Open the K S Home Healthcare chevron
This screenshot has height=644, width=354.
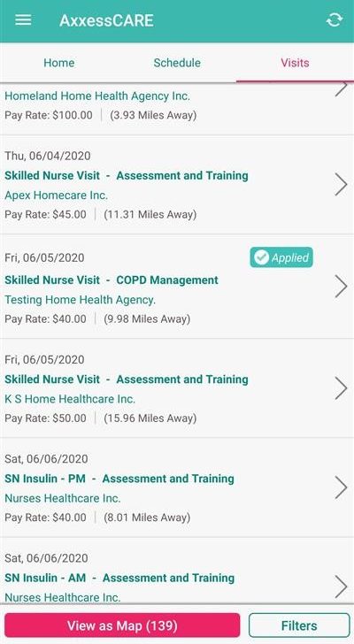(x=341, y=388)
